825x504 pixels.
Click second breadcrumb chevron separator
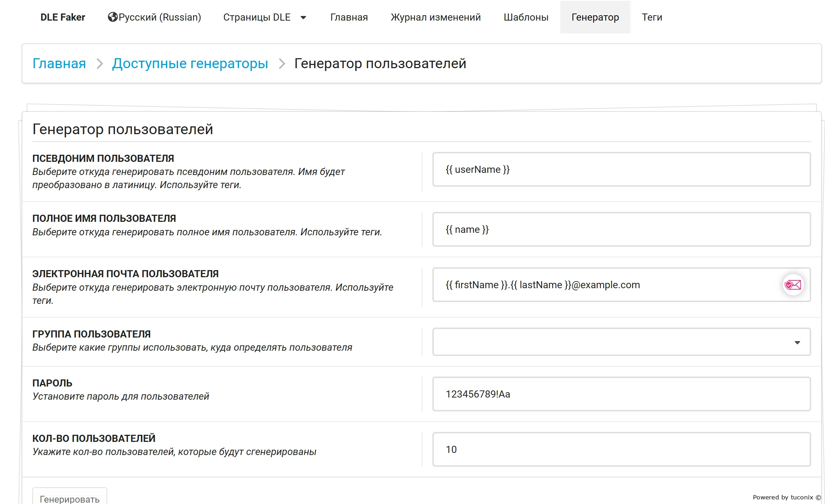coord(282,64)
